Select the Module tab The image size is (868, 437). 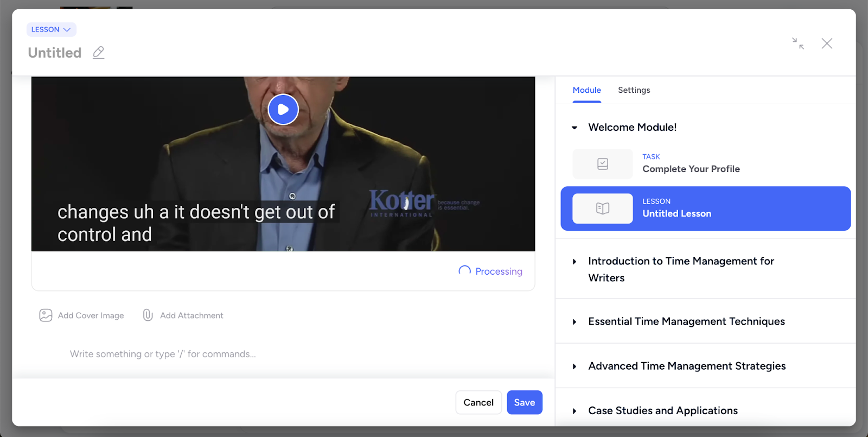tap(586, 90)
